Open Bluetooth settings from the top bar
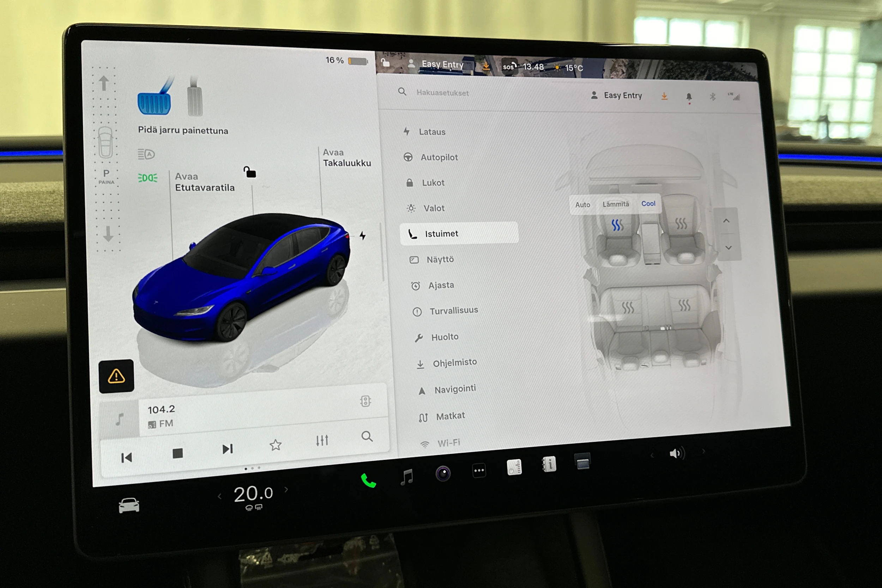882x588 pixels. [713, 96]
